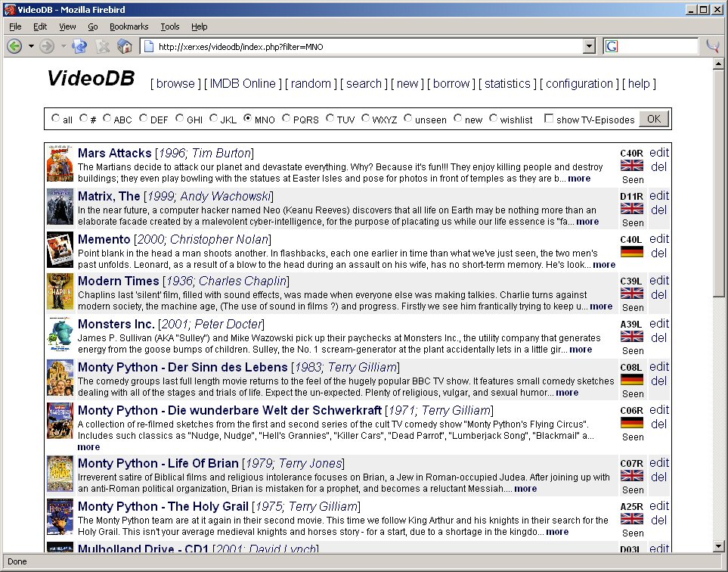Select the wishlist filter radio button

(x=493, y=118)
